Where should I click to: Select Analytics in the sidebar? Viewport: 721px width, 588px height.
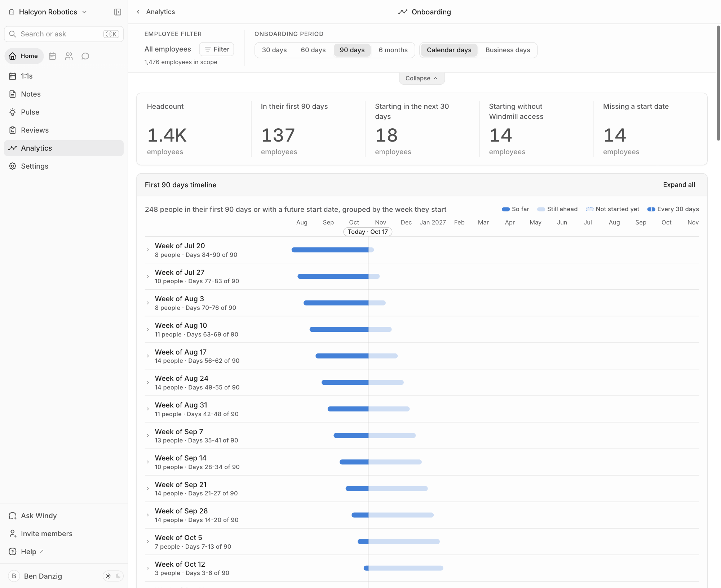(64, 148)
